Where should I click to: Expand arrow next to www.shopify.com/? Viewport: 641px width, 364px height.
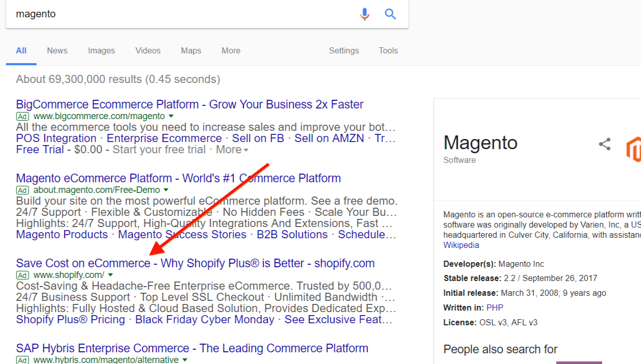click(x=110, y=275)
